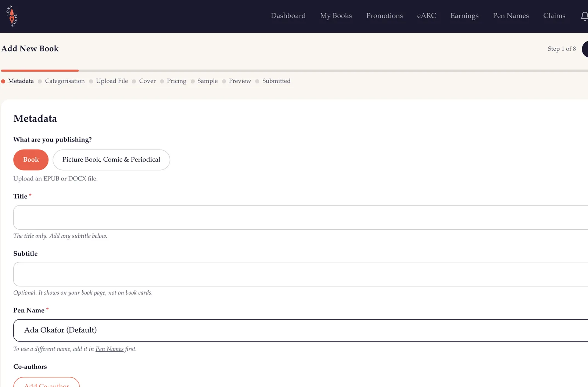
Task: Follow the Pen Names link in hint text
Action: pos(110,349)
